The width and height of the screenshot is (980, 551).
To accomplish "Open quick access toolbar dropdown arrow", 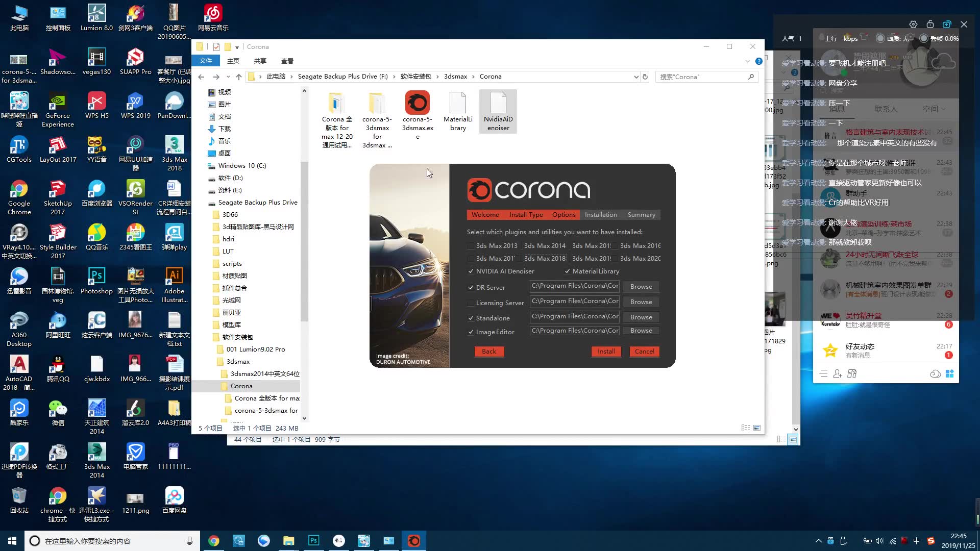I will [237, 47].
